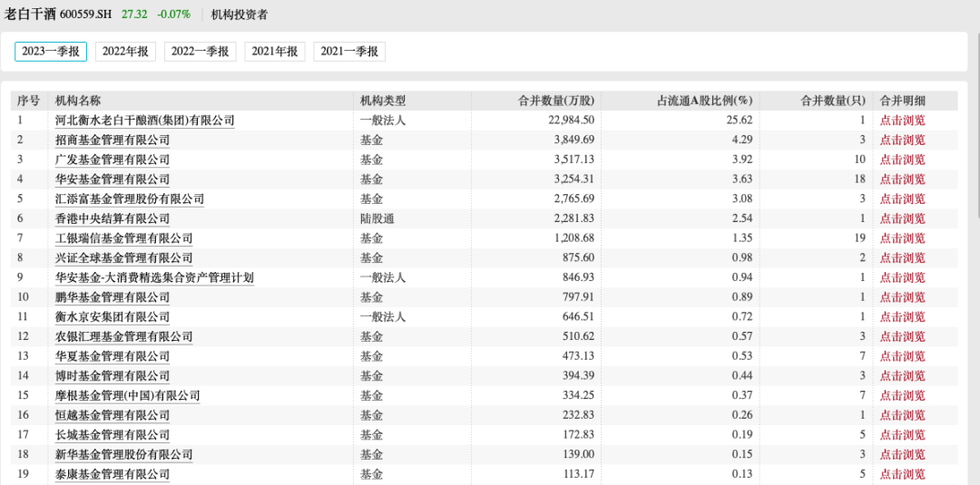
Task: Click 点击浏览 in the 香港中央结算 row
Action: 903,218
